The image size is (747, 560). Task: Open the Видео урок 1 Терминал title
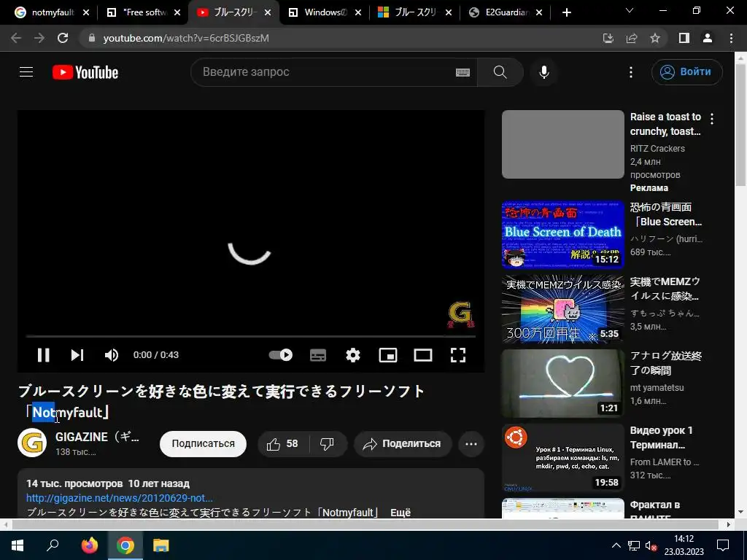coord(661,437)
